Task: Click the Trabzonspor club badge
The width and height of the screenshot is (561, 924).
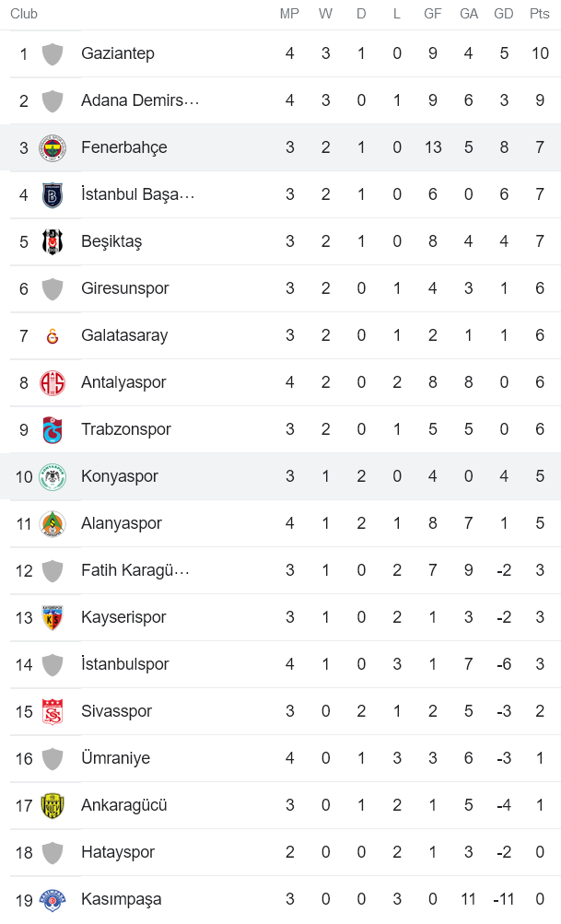Action: [x=53, y=429]
